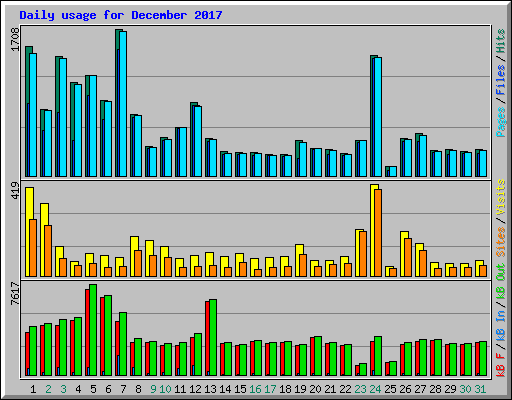Click day label 29 on the x-axis
This screenshot has width=512, height=400.
tap(450, 389)
